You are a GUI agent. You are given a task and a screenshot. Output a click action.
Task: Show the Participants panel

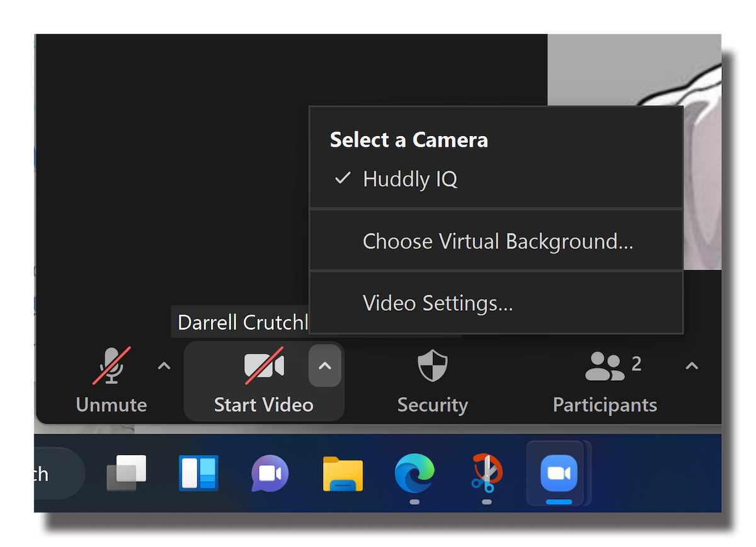(x=605, y=381)
